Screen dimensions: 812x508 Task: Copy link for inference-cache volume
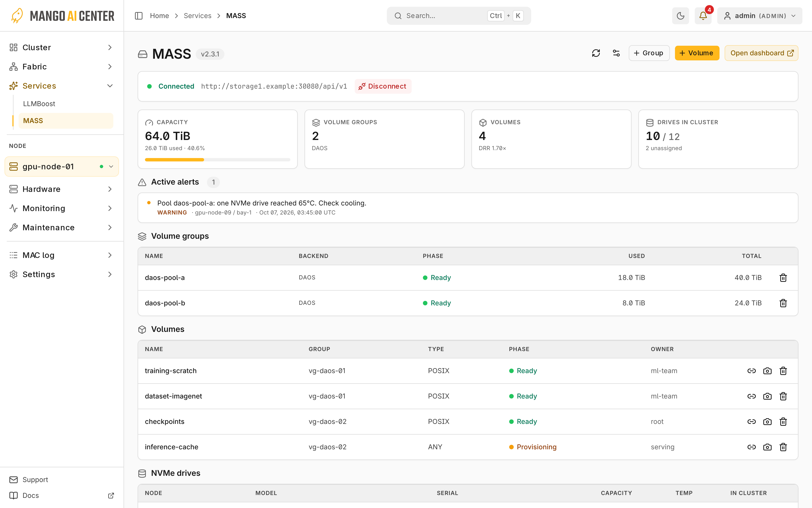(x=752, y=447)
